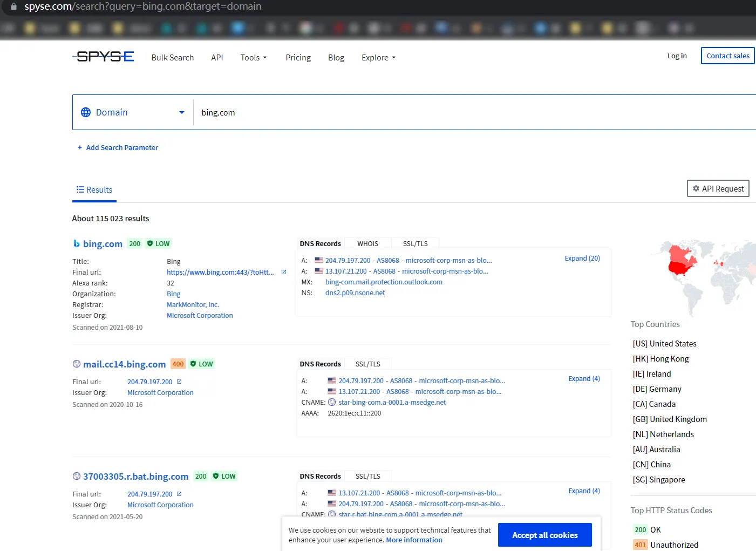Open the API navigation link
The height and width of the screenshot is (551, 756).
[217, 57]
